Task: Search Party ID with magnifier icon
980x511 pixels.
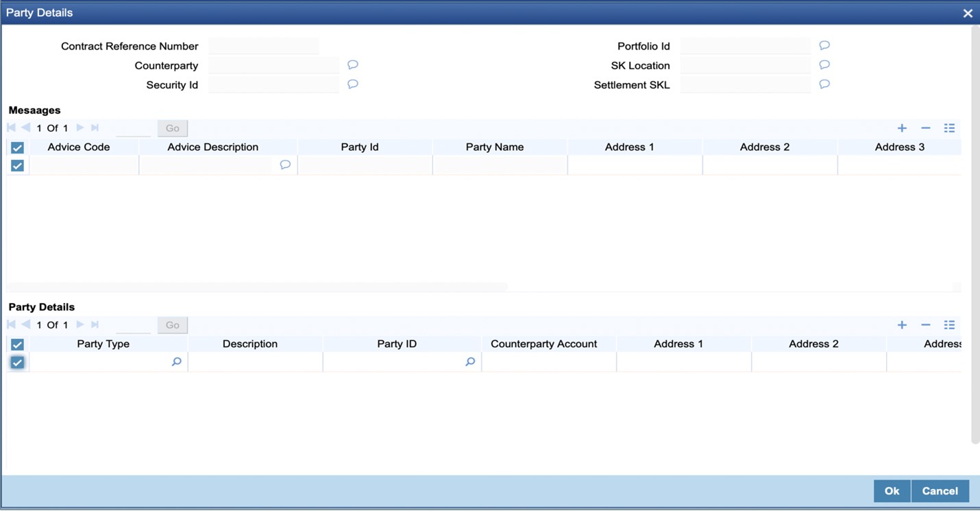Action: (x=470, y=361)
